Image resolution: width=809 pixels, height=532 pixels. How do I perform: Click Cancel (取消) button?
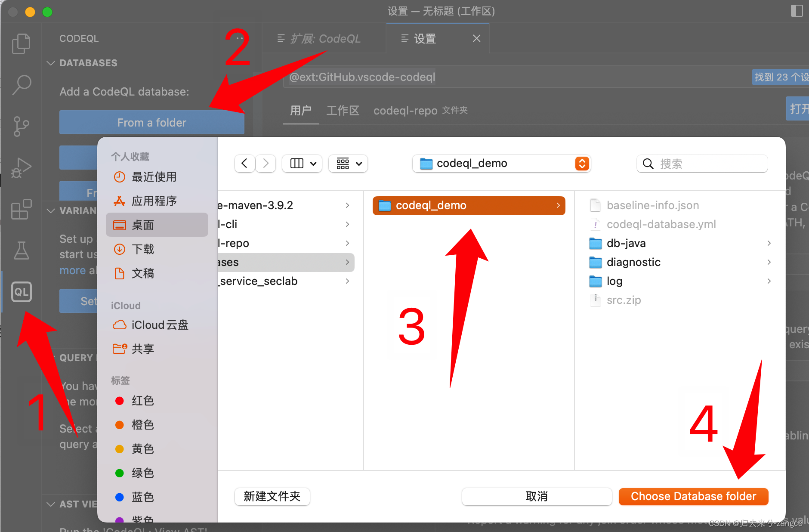pos(537,496)
